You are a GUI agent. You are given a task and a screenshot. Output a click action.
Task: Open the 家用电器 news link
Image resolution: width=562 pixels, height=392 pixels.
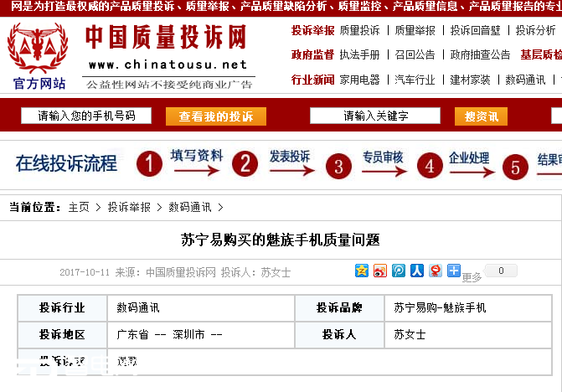(359, 80)
